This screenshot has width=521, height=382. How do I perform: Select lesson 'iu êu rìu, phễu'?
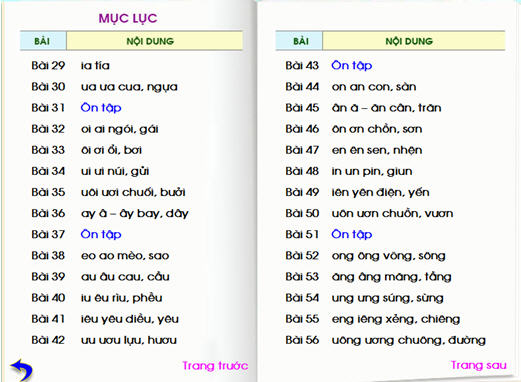121,298
